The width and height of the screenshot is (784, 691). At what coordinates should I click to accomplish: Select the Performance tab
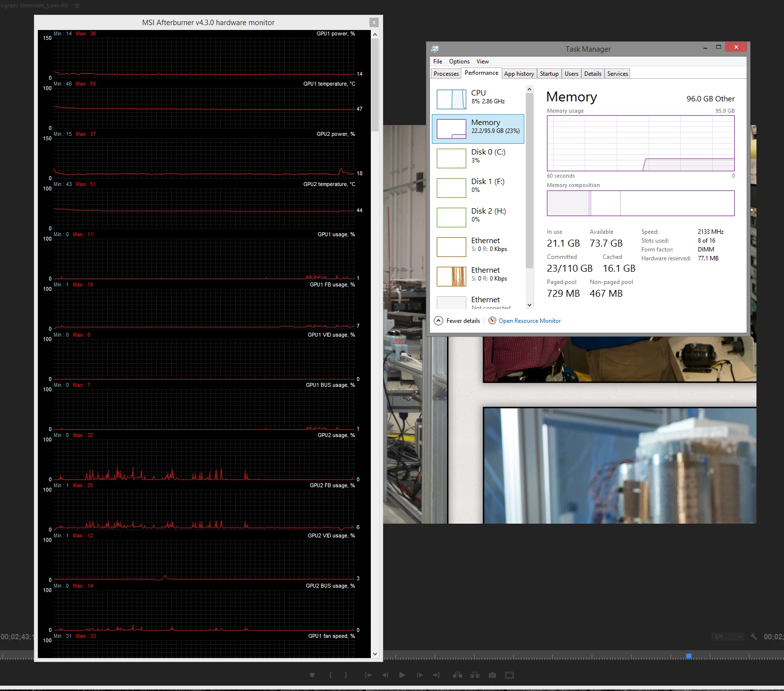pyautogui.click(x=482, y=73)
